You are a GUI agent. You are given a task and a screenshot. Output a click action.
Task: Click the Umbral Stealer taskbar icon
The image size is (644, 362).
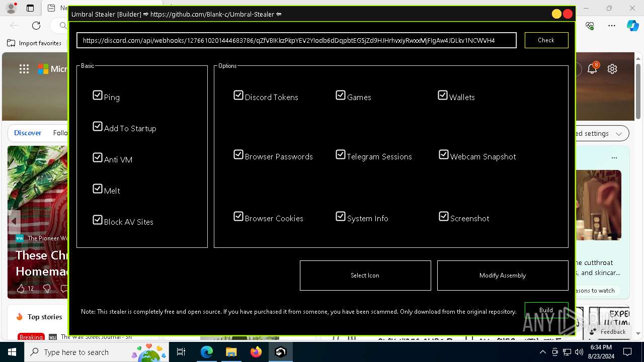[x=281, y=352]
